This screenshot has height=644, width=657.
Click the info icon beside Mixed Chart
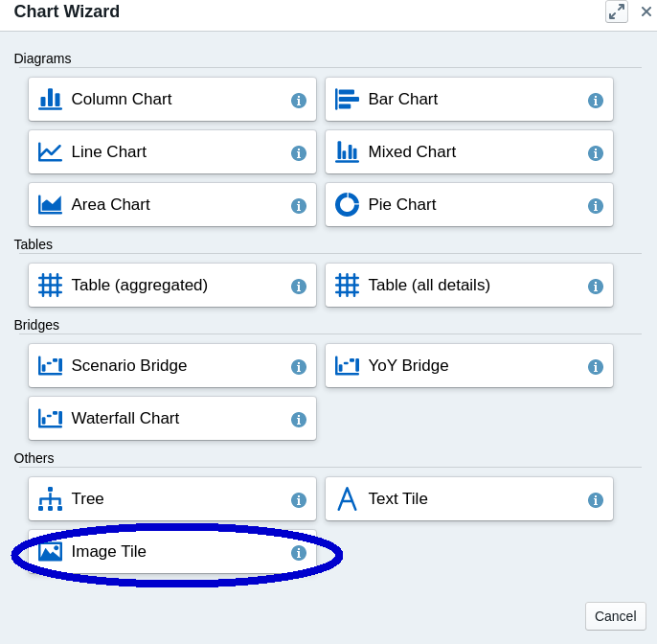click(x=596, y=153)
